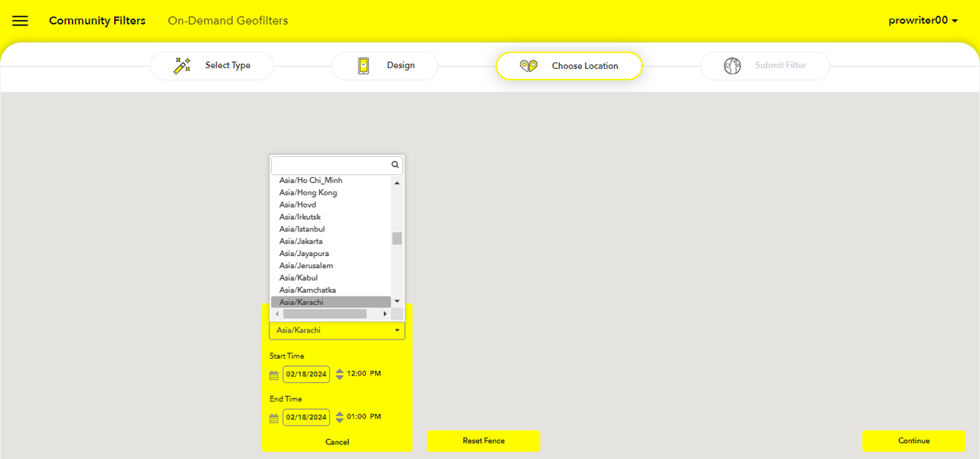
Task: Open the Start Time calendar icon
Action: coord(274,375)
